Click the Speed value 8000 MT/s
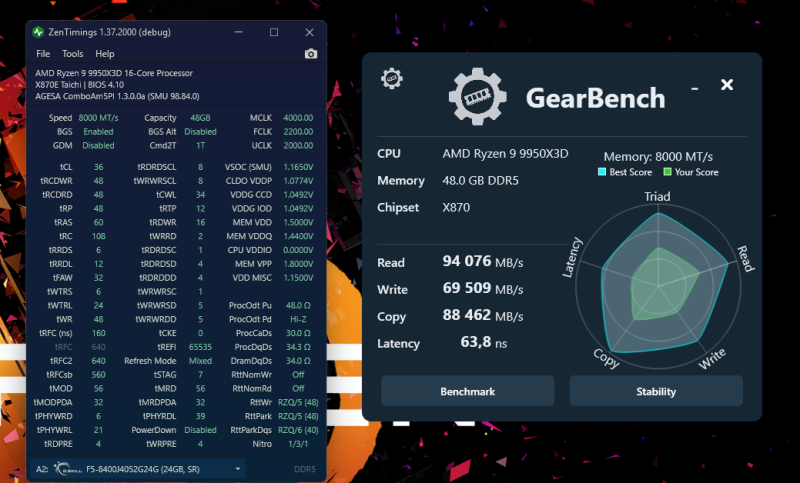 98,118
